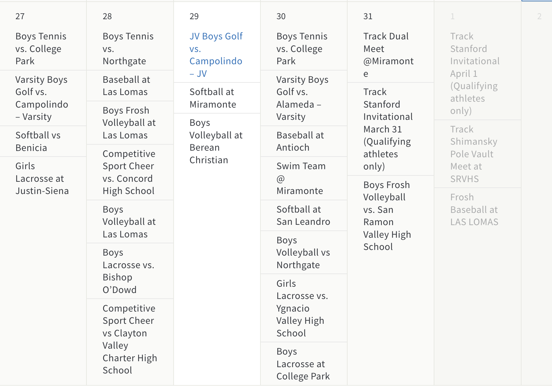The image size is (552, 392).
Task: Open Frosh Baseball at LAS LOMAS event
Action: [x=474, y=210]
